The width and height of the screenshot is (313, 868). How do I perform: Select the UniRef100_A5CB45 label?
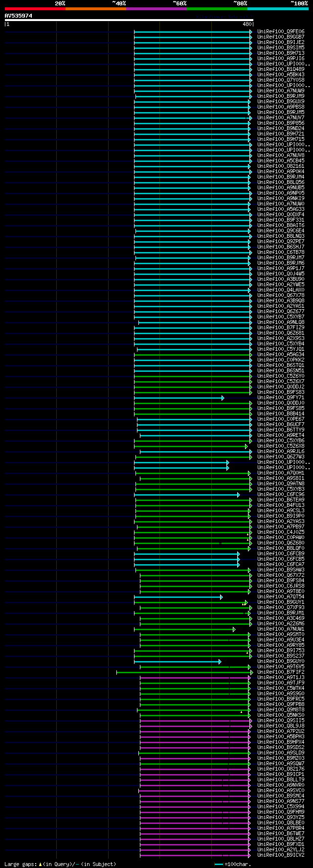pyautogui.click(x=281, y=161)
